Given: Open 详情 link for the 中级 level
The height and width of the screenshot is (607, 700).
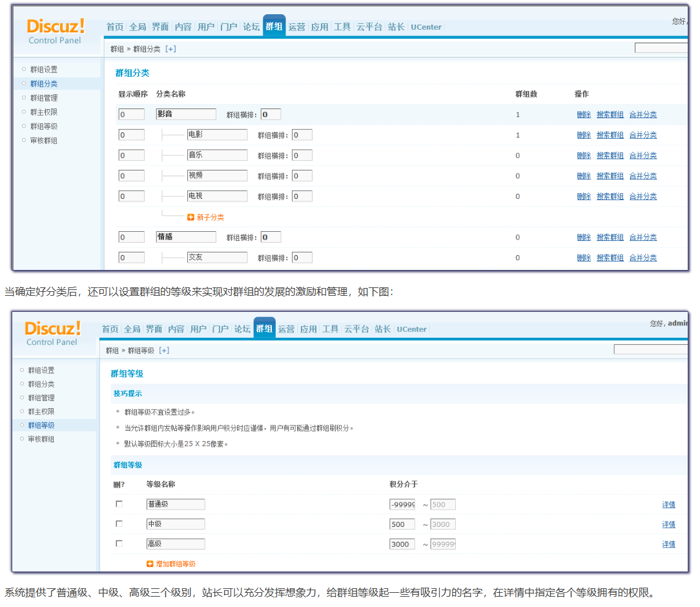Looking at the screenshot, I should coord(668,525).
